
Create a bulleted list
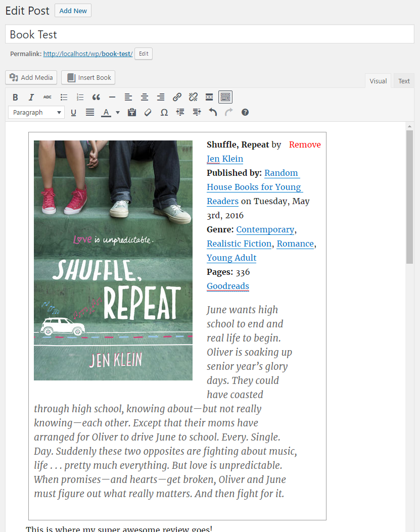[x=64, y=97]
